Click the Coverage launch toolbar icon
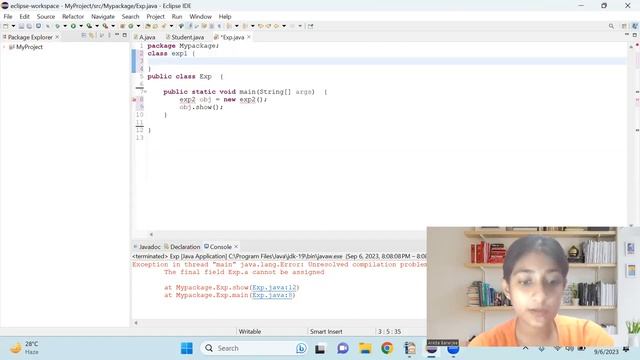The width and height of the screenshot is (640, 360). [x=89, y=26]
